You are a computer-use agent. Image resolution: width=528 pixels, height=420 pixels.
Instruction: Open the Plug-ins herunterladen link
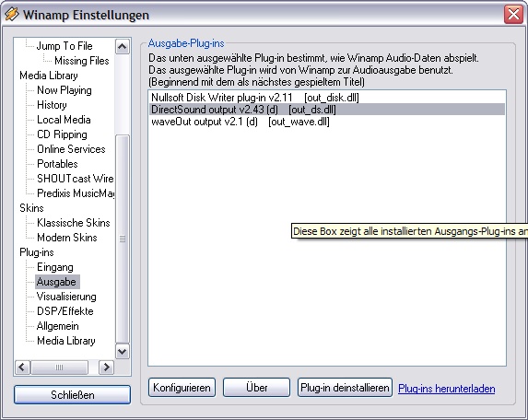coord(447,389)
